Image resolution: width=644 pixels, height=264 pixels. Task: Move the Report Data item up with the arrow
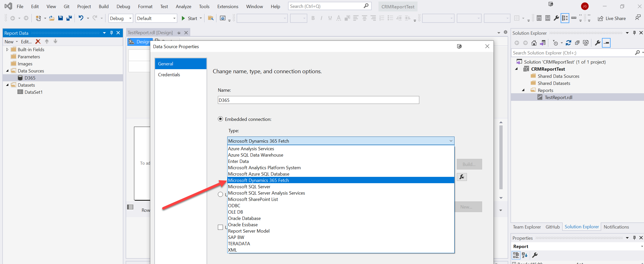click(x=47, y=42)
